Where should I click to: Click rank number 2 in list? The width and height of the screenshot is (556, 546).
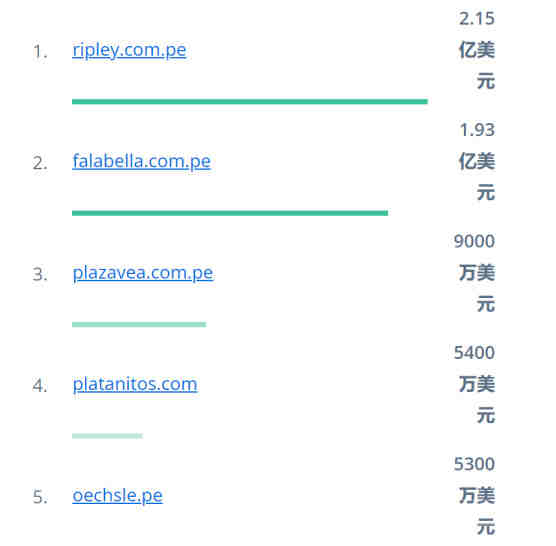40,163
